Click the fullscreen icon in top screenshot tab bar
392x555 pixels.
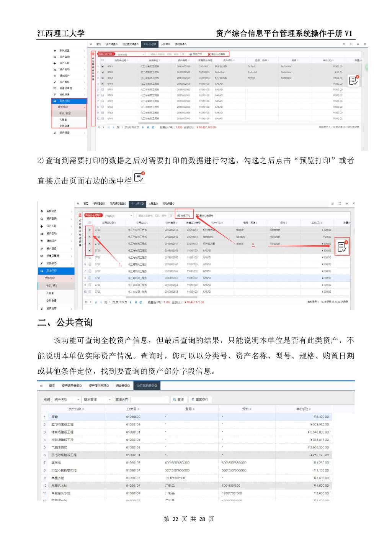(351, 44)
